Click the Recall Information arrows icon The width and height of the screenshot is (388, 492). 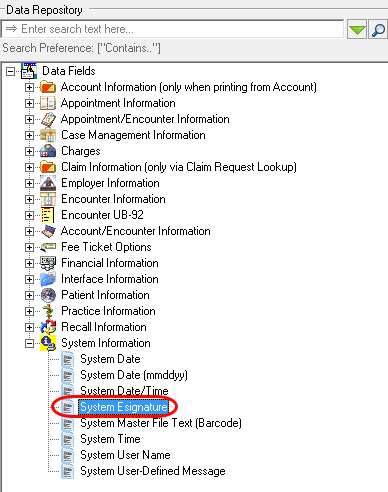[48, 327]
